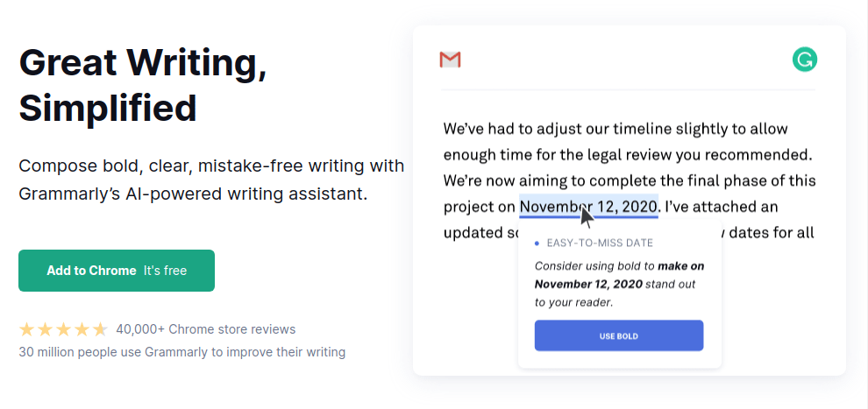868x409 pixels.
Task: Select the third rating star
Action: click(63, 330)
